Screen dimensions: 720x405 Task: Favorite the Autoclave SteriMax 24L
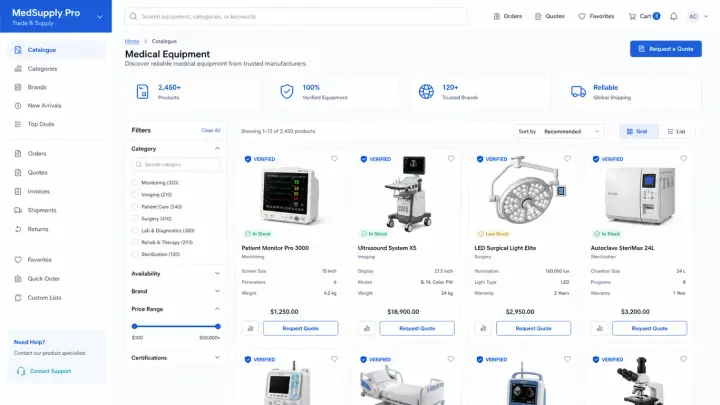683,158
